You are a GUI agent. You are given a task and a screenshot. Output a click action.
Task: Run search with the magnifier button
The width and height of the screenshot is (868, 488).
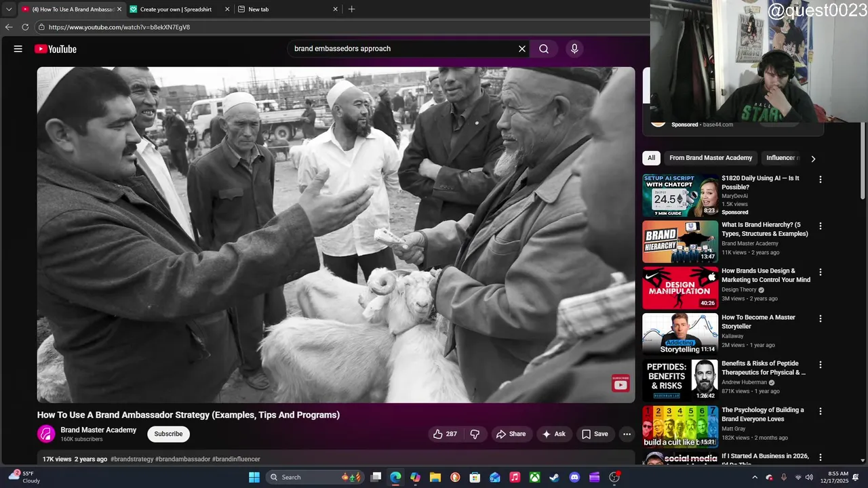pos(544,49)
